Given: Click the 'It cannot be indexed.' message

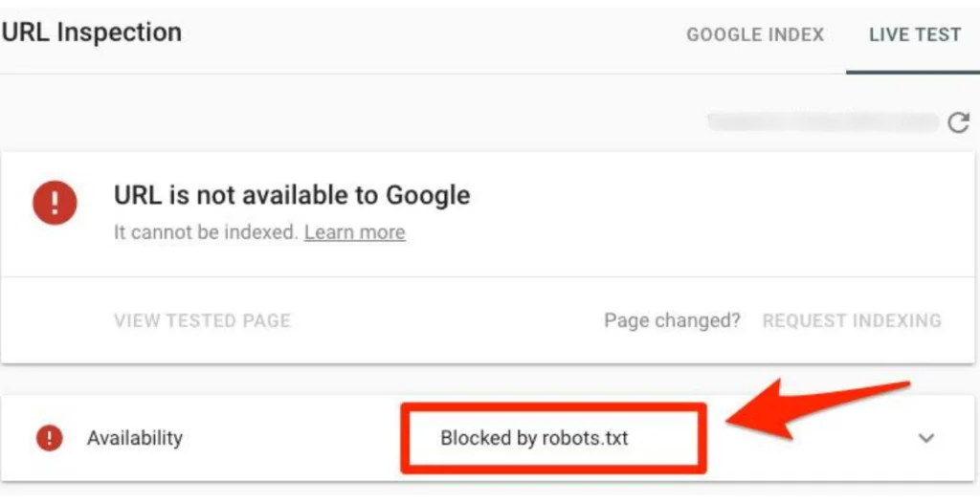Looking at the screenshot, I should (207, 232).
